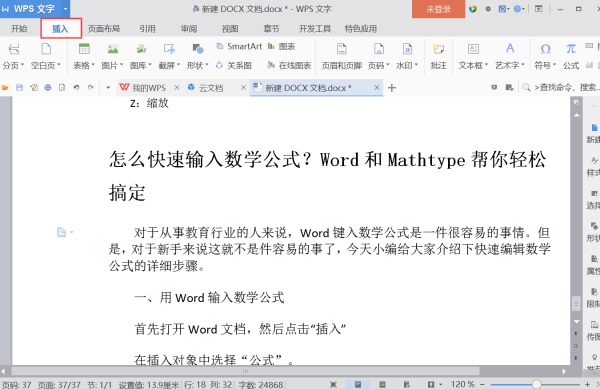Take a screenshot with 截屏
The height and width of the screenshot is (389, 600).
pyautogui.click(x=169, y=56)
